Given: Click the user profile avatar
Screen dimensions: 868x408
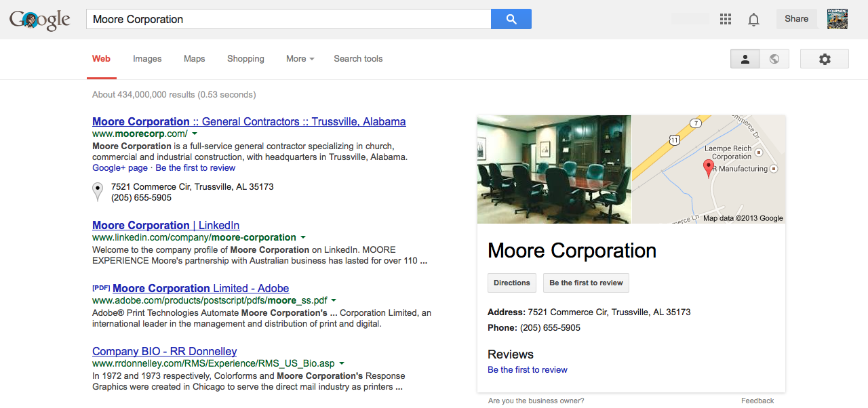Looking at the screenshot, I should click(837, 19).
